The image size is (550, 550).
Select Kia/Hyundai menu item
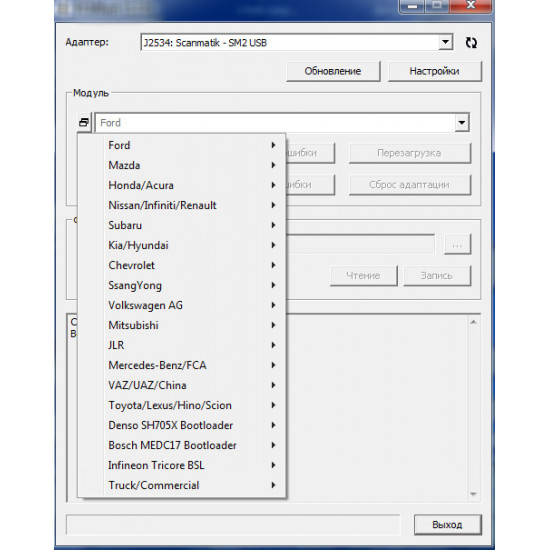tap(181, 245)
